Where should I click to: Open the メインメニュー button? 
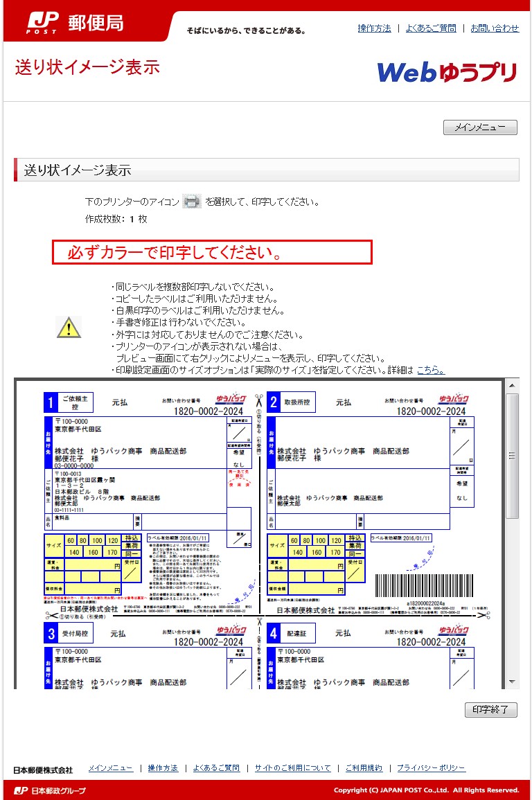[x=480, y=127]
